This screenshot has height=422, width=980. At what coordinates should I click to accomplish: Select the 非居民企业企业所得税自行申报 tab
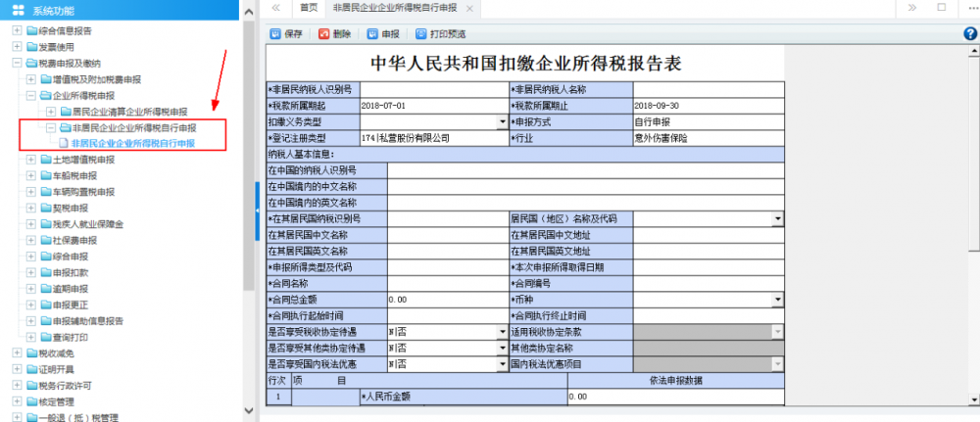[x=395, y=8]
